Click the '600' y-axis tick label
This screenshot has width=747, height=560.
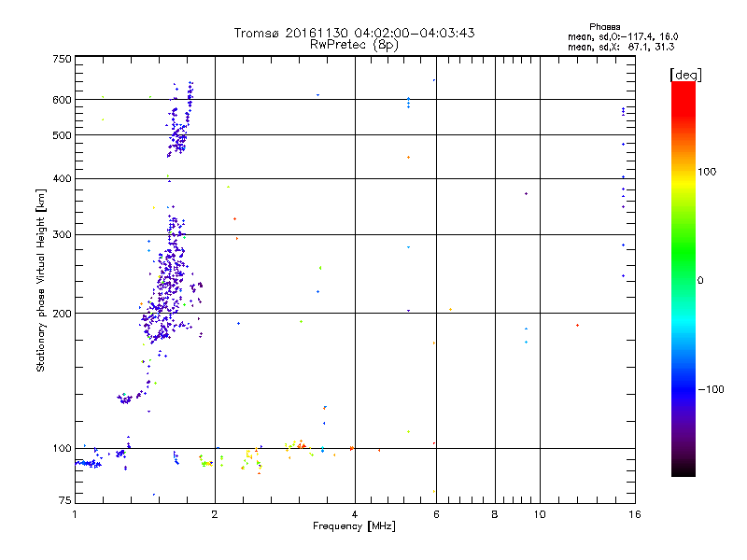click(x=62, y=100)
